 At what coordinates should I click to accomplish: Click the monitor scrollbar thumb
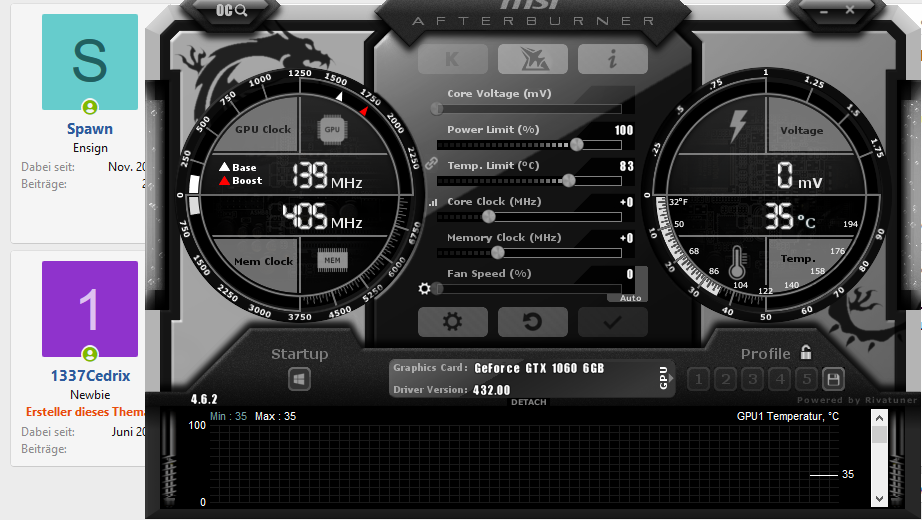tap(879, 435)
